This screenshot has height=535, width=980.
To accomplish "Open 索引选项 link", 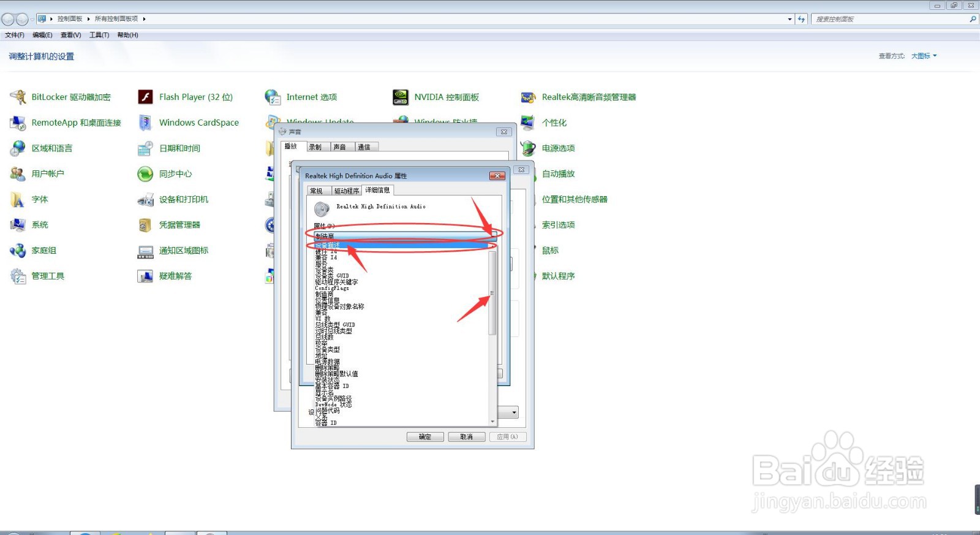I will (x=558, y=225).
